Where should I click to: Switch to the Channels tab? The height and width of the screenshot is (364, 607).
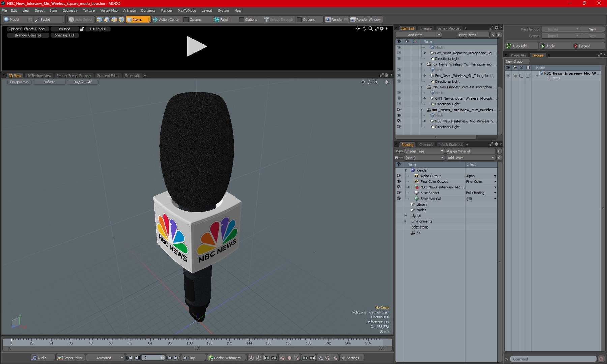426,145
